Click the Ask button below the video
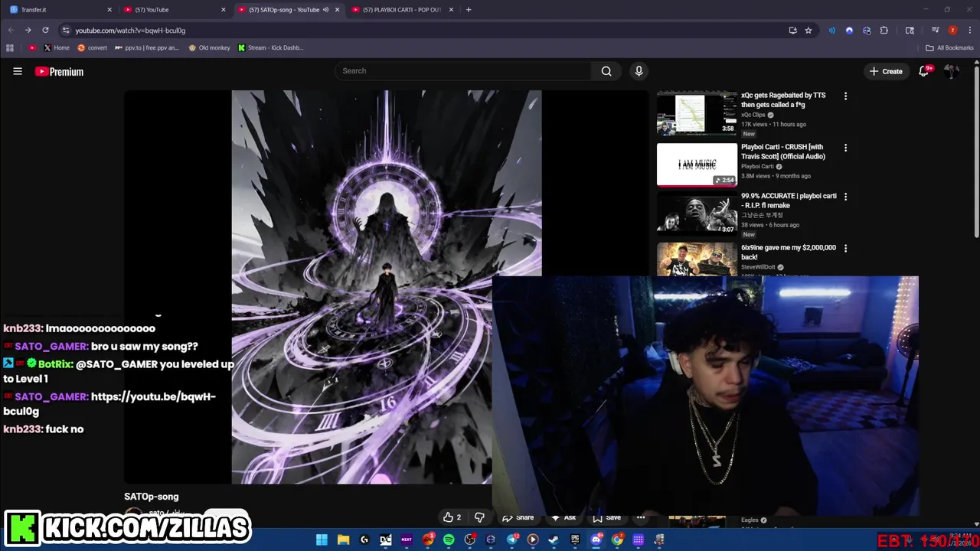 [563, 517]
